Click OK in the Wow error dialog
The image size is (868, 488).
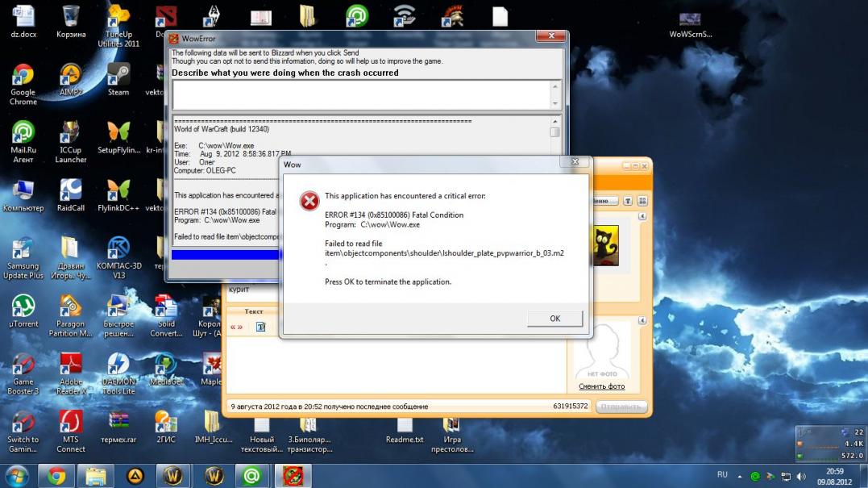click(x=554, y=319)
